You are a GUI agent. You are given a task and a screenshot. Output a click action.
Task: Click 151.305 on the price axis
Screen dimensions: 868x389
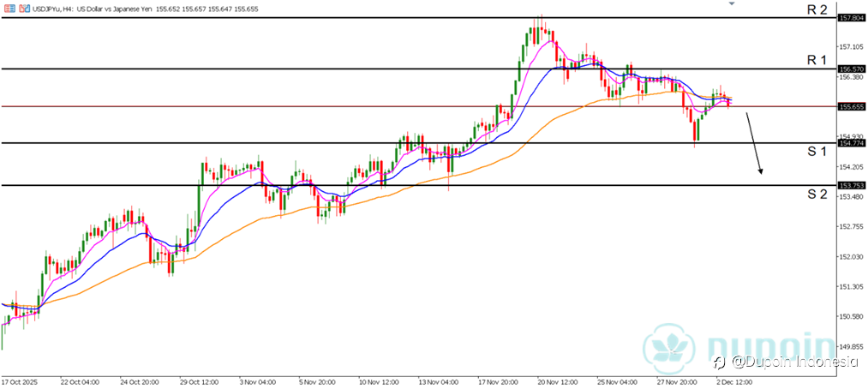click(850, 287)
